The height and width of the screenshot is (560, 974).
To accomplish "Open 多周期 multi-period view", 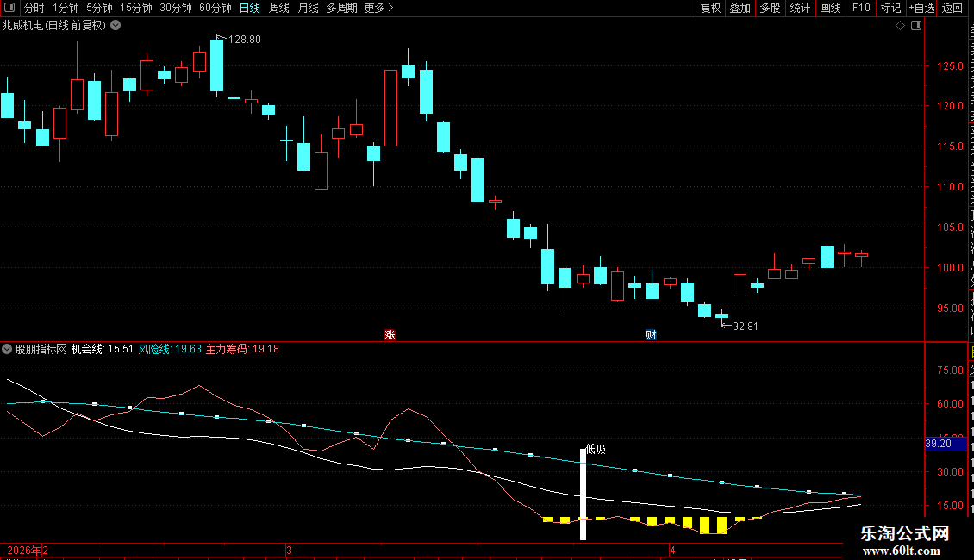I will click(x=341, y=8).
